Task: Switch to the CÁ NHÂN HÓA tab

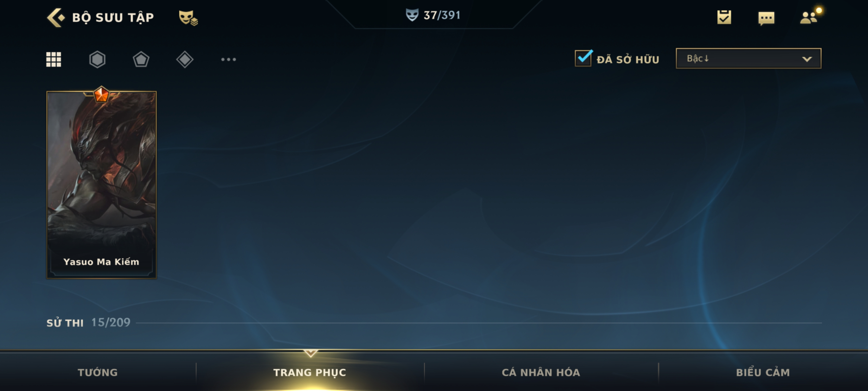Action: 541,372
